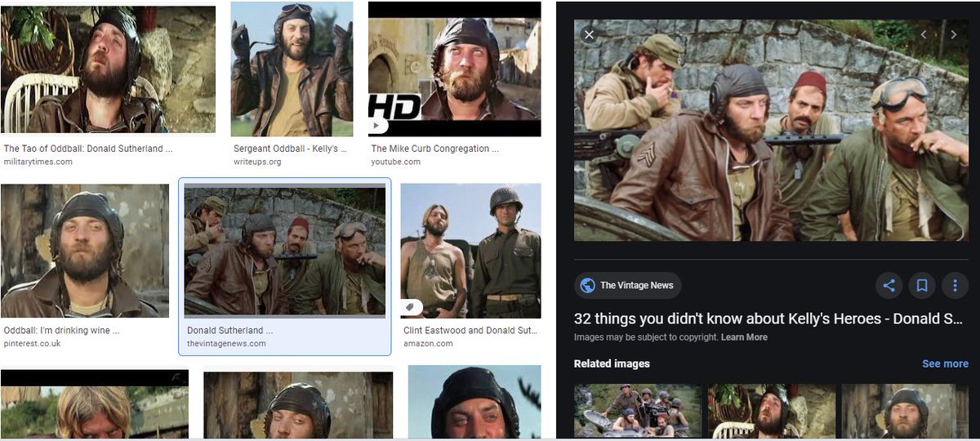Image resolution: width=980 pixels, height=441 pixels.
Task: Open 'Oddball: I'm drinking wine' pinterest thumbnail
Action: tap(85, 251)
